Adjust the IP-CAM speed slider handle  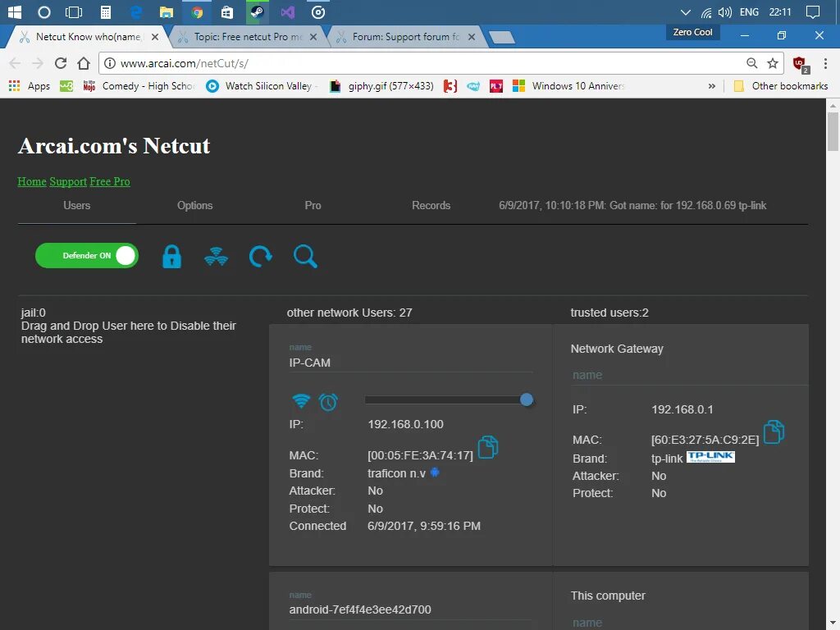click(x=527, y=399)
